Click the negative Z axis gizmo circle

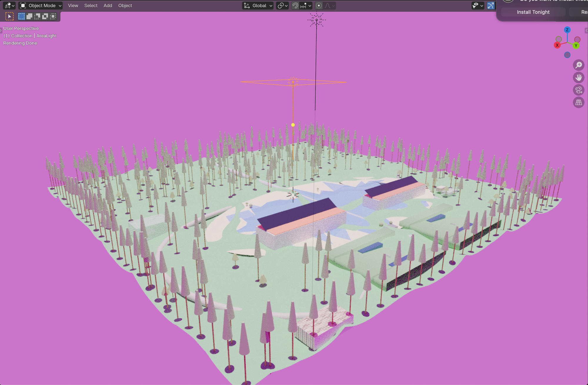(x=567, y=55)
